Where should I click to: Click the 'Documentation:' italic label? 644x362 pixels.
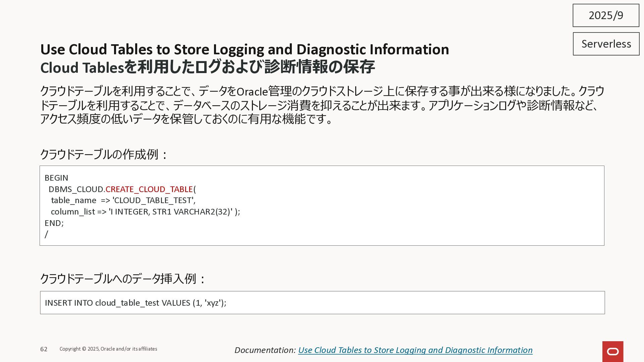(265, 350)
